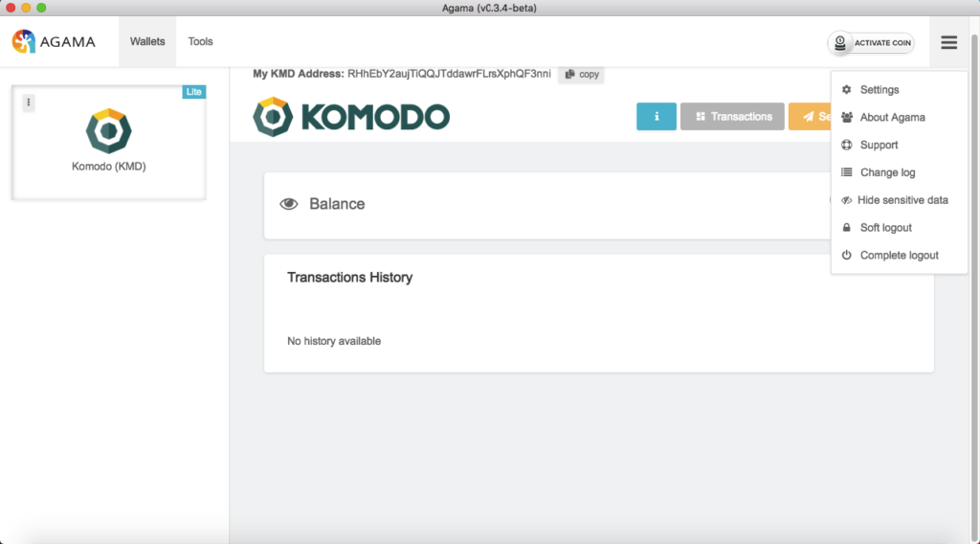Click the Soft logout lock icon
This screenshot has height=544, width=980.
pos(846,228)
